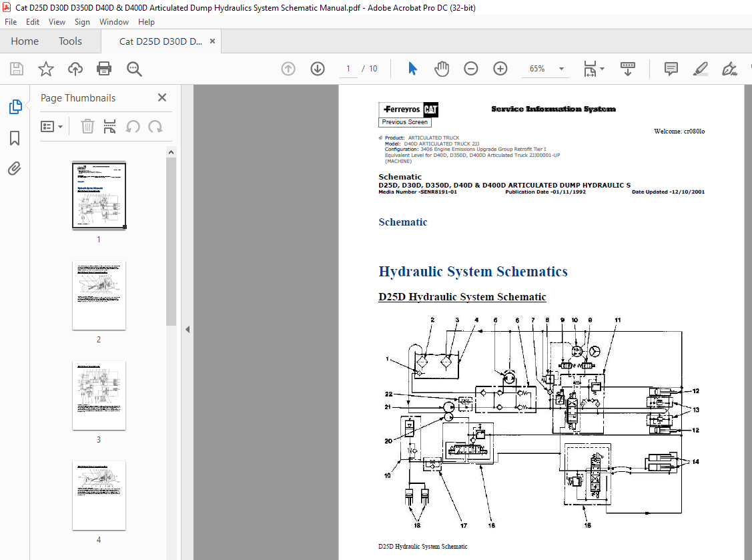Activate the Hand pan tool
Screen dimensions: 752x560
[442, 69]
